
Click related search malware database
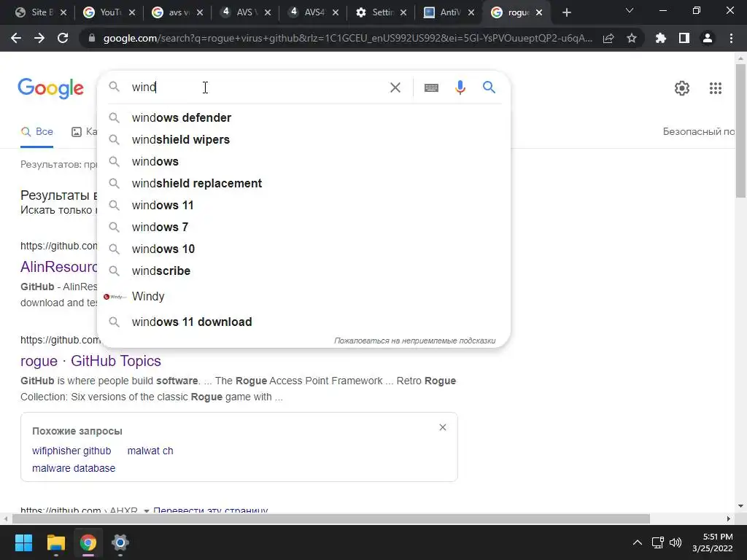point(74,468)
